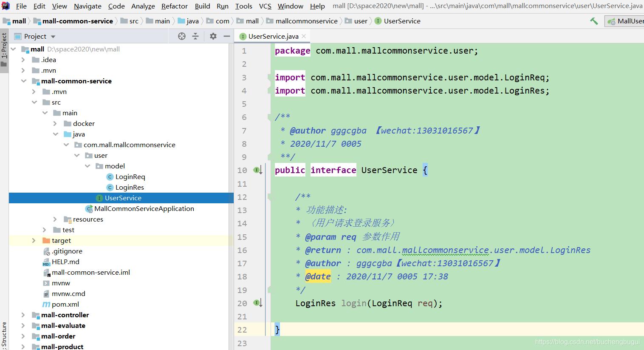Expand the resources folder
Screen dimensions: 644x350
(55, 219)
